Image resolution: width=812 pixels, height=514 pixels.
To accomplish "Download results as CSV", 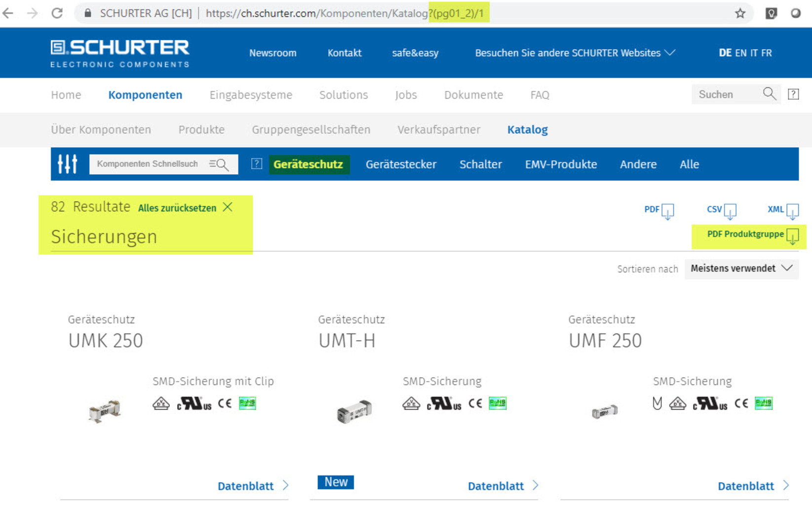I will tap(722, 211).
